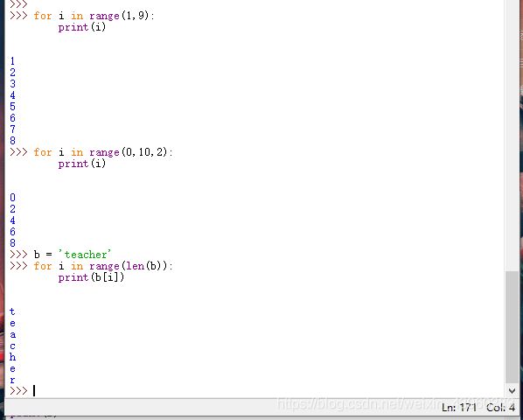Click the last empty >>> prompt line
The height and width of the screenshot is (420, 523).
click(x=22, y=390)
